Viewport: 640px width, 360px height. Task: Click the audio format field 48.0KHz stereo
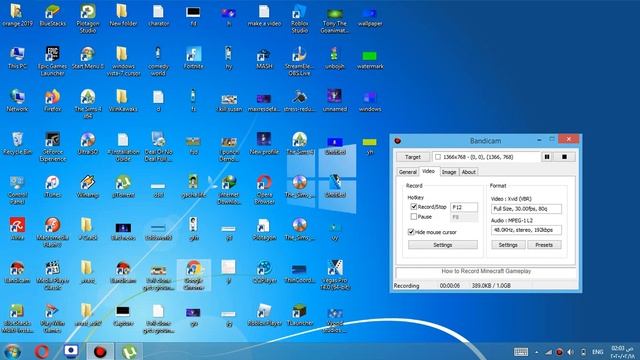tap(526, 230)
